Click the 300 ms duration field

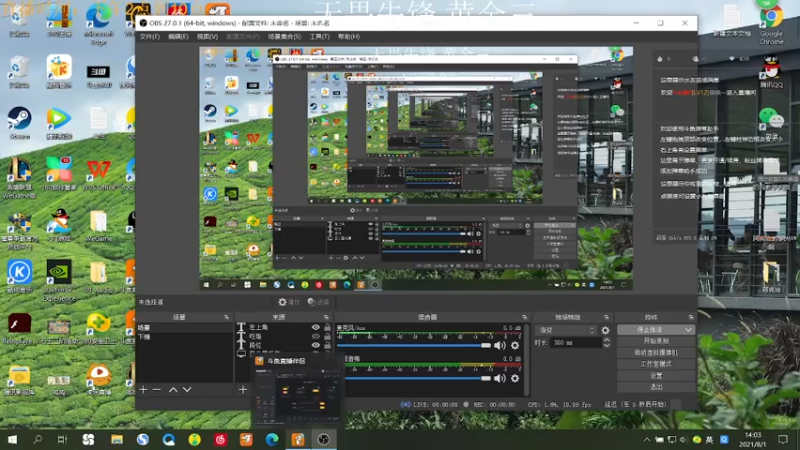[x=576, y=343]
